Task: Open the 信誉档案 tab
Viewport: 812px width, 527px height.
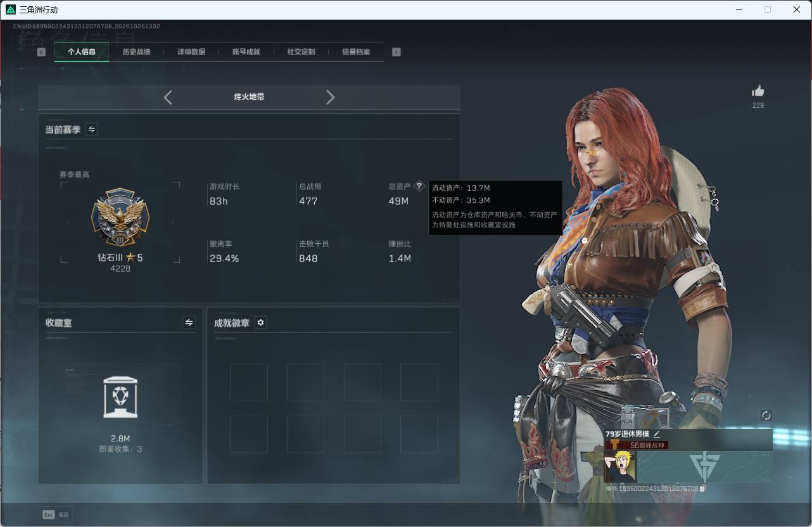Action: pos(356,52)
